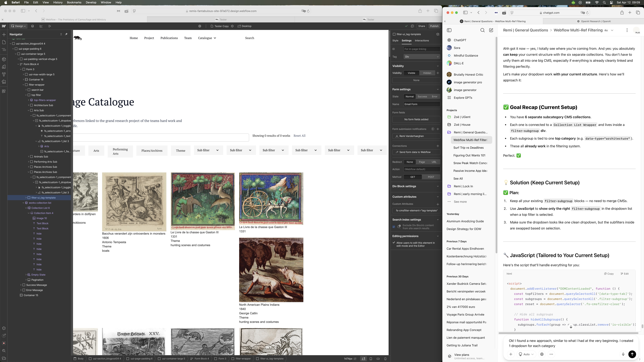Select the POST method option
The height and width of the screenshot is (362, 644).
431,177
